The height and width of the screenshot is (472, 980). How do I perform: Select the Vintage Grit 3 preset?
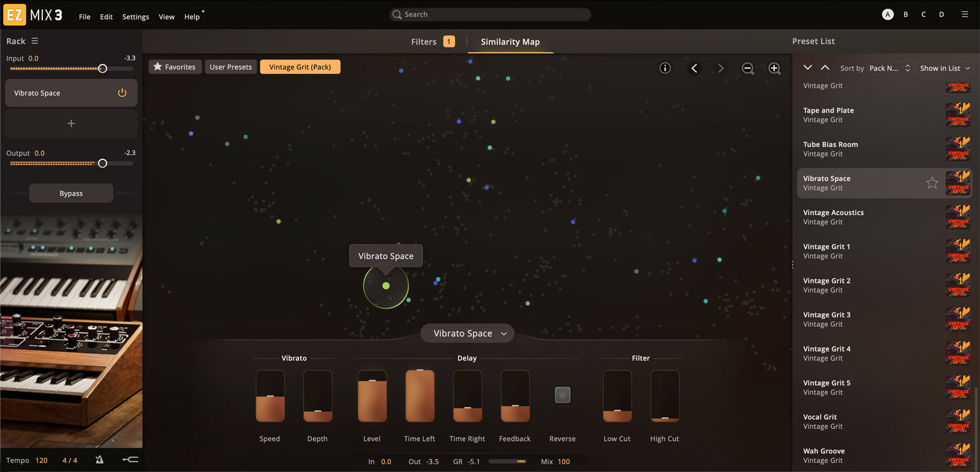(x=884, y=319)
